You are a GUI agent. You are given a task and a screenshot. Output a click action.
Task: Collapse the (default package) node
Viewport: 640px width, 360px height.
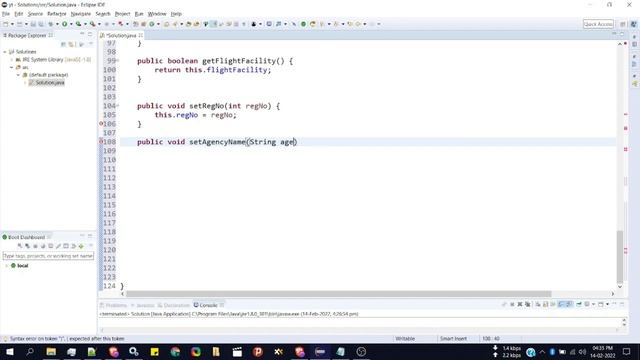pyautogui.click(x=18, y=75)
